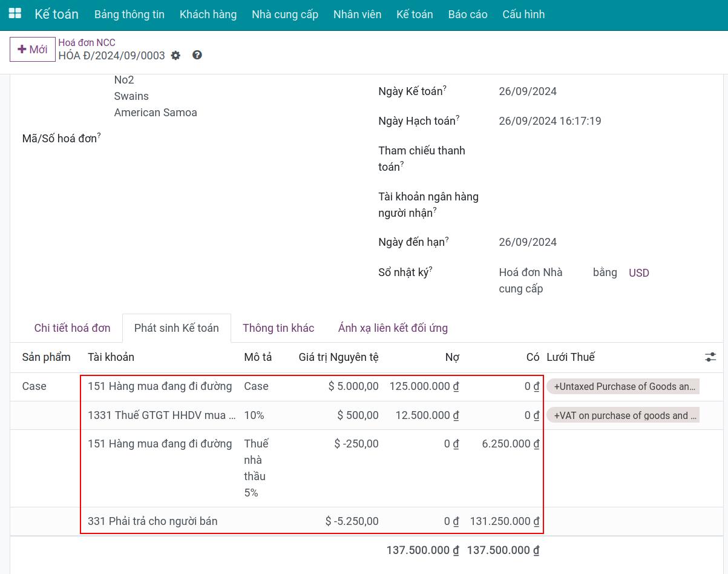Click the Ngày Hạch toán datetime value

(x=550, y=121)
